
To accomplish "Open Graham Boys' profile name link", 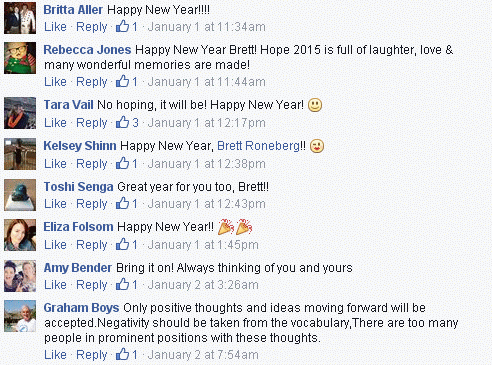I will coord(81,308).
